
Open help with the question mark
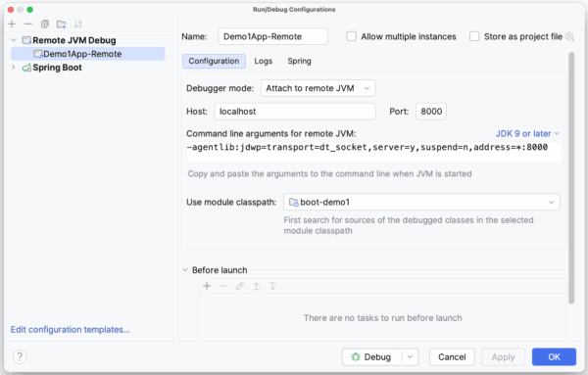click(x=20, y=356)
